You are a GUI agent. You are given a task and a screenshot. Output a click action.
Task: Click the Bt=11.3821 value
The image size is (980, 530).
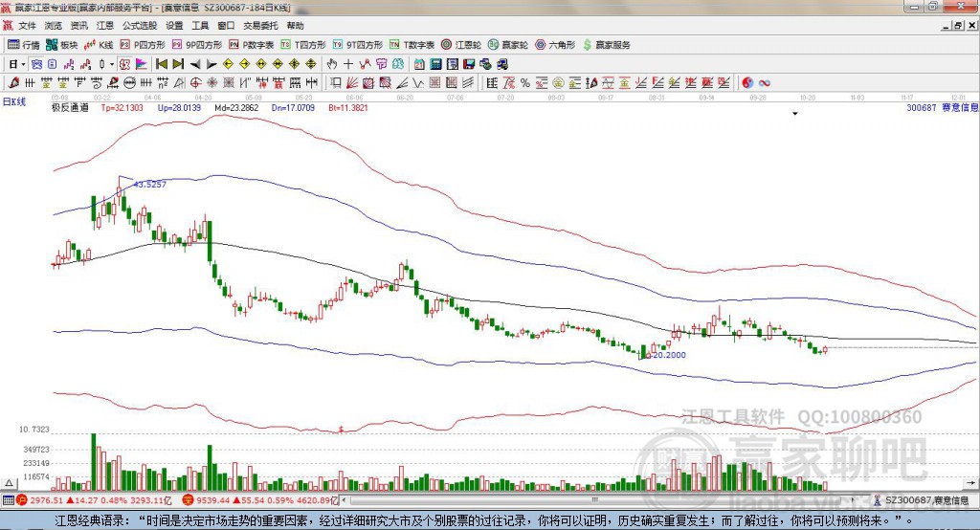coord(348,107)
